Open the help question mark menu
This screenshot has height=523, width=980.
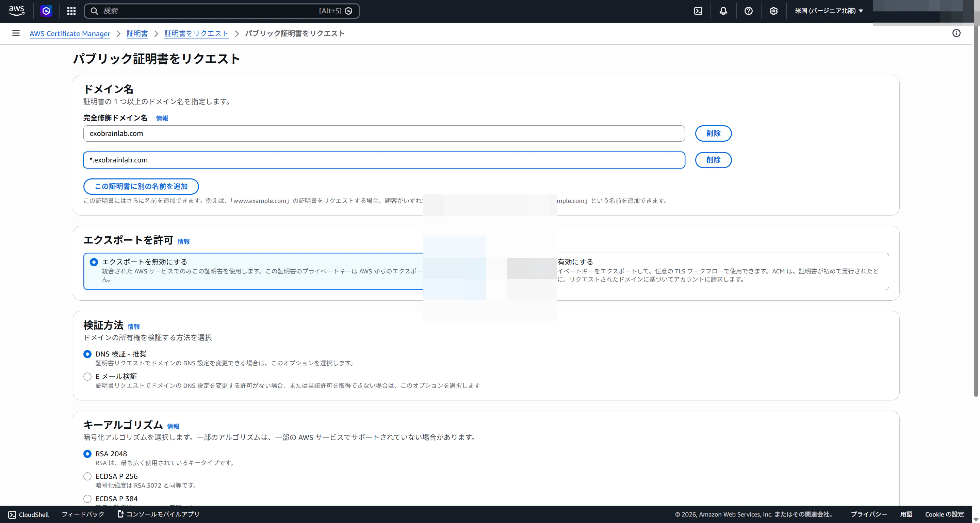748,11
